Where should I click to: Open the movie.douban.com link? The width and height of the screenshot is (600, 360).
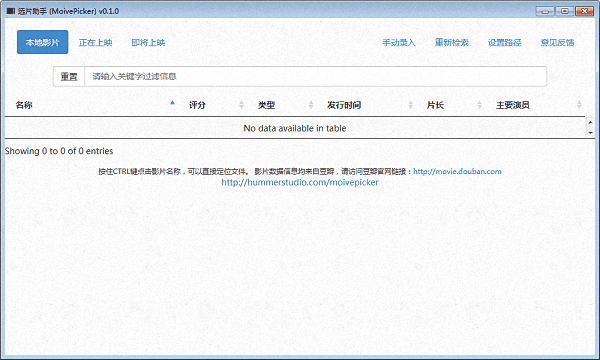pos(457,171)
